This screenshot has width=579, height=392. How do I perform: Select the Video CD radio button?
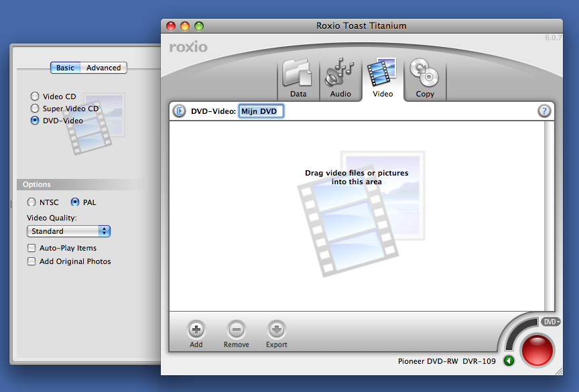click(34, 96)
